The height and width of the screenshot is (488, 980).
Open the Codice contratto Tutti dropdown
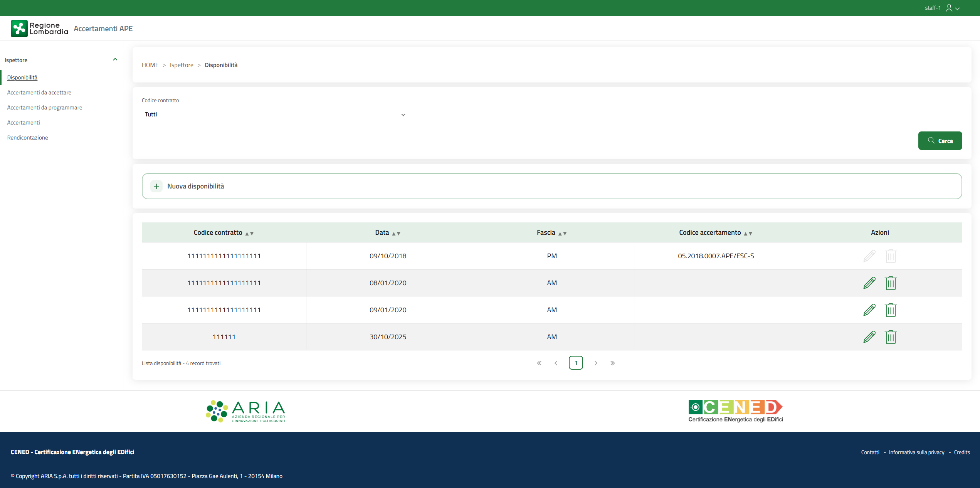pos(276,114)
